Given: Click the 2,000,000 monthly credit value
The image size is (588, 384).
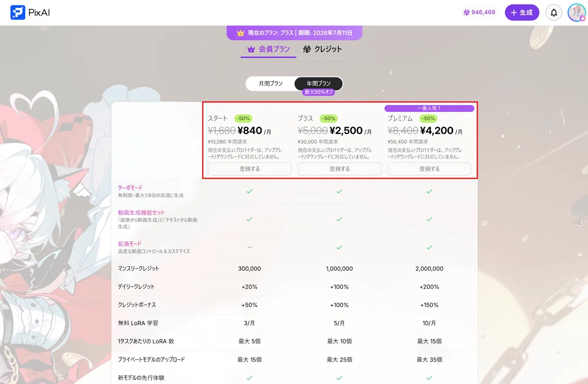Looking at the screenshot, I should pos(429,269).
